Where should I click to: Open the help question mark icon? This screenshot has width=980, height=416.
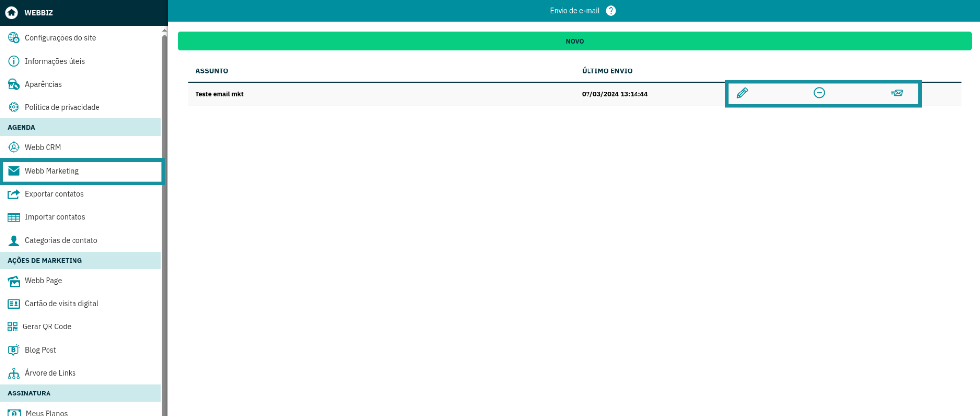pyautogui.click(x=611, y=11)
